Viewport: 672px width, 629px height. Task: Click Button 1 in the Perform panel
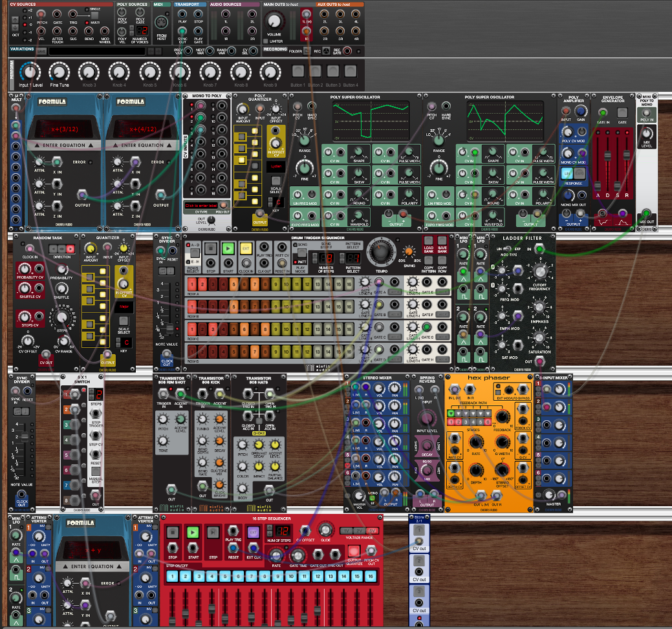[298, 71]
